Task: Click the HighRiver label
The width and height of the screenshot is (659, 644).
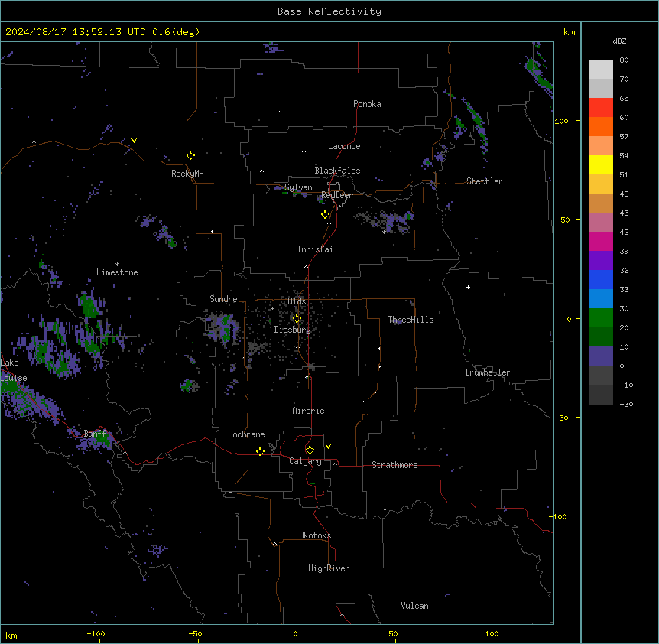Action: coord(329,568)
